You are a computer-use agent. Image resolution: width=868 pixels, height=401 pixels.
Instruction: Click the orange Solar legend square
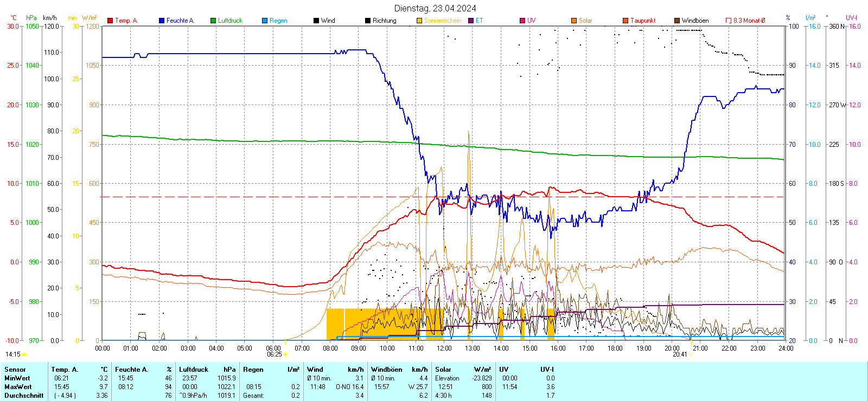click(574, 21)
